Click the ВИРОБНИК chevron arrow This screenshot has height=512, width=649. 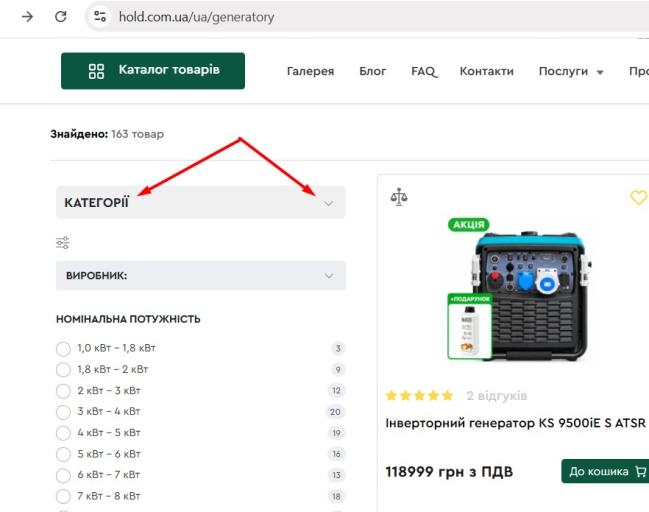[x=329, y=276]
